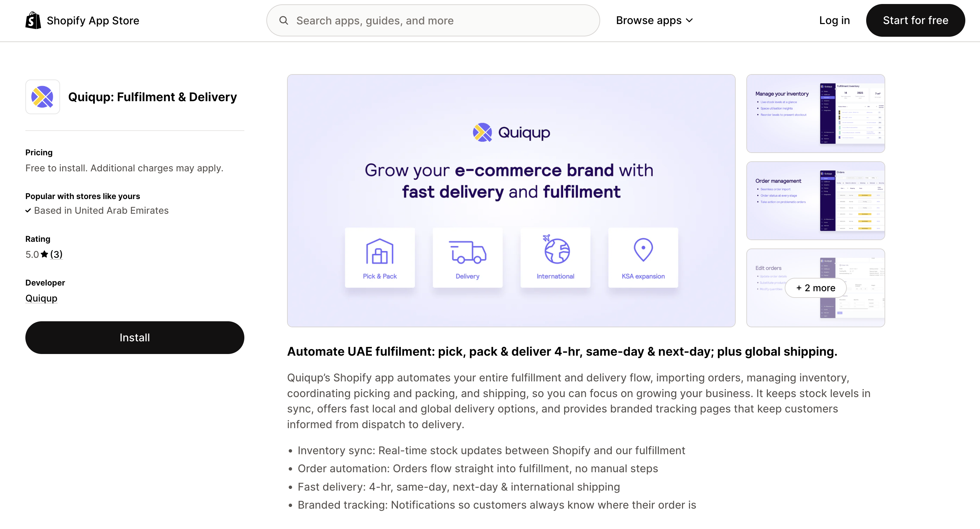The width and height of the screenshot is (980, 529).
Task: Expand the Browse apps dropdown
Action: (648, 21)
